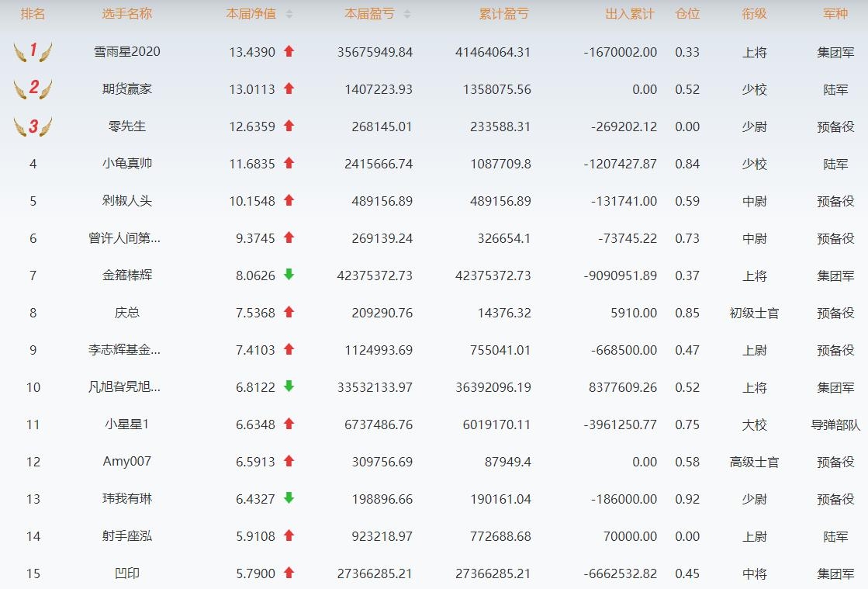Open contestant 雪雨星2020's profile

click(x=126, y=52)
